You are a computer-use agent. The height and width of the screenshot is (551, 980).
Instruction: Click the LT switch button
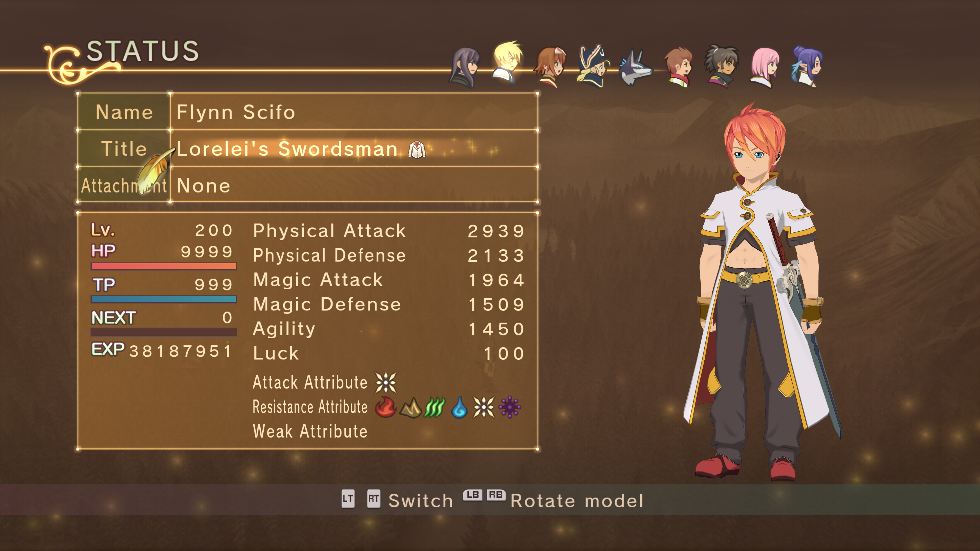(x=348, y=498)
